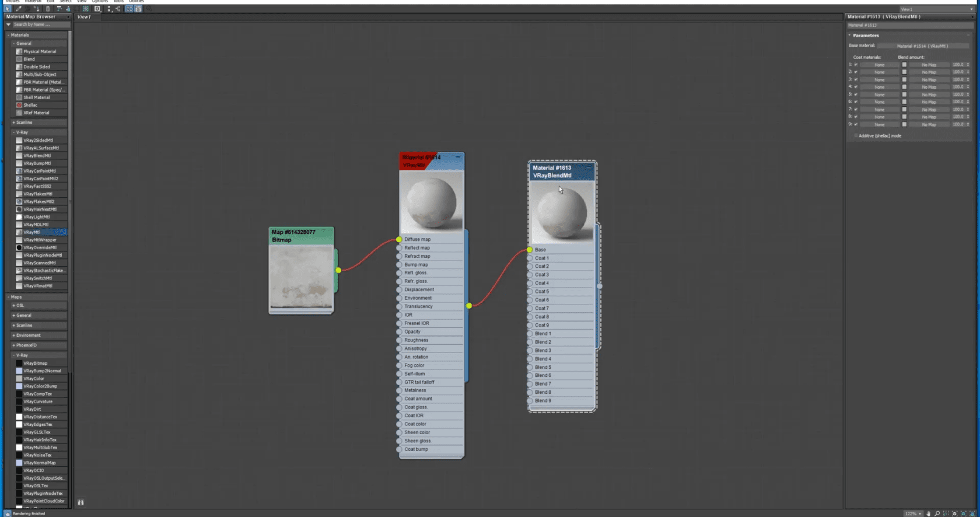Switch to the View1 tab

[85, 17]
